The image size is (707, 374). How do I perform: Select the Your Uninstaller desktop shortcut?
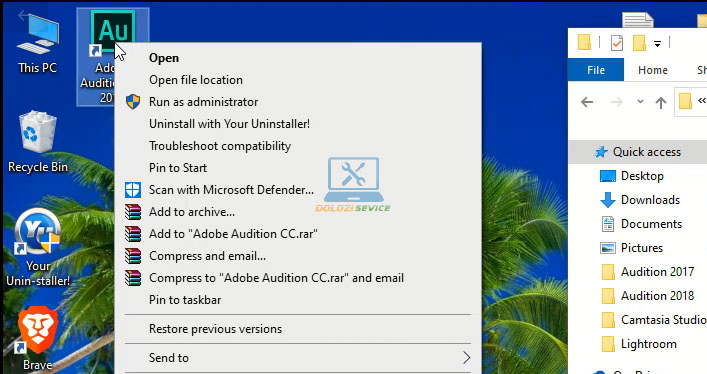38,247
